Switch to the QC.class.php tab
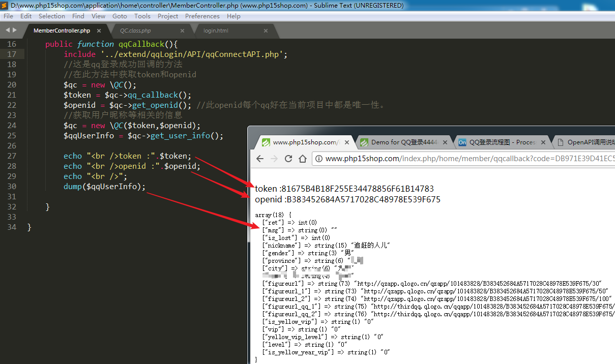 pos(135,31)
